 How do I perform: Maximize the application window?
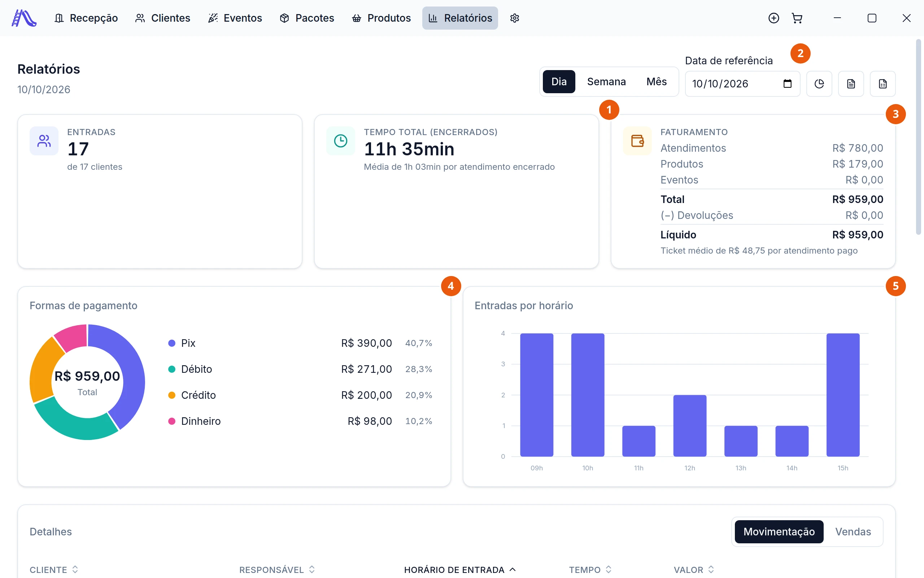tap(872, 18)
